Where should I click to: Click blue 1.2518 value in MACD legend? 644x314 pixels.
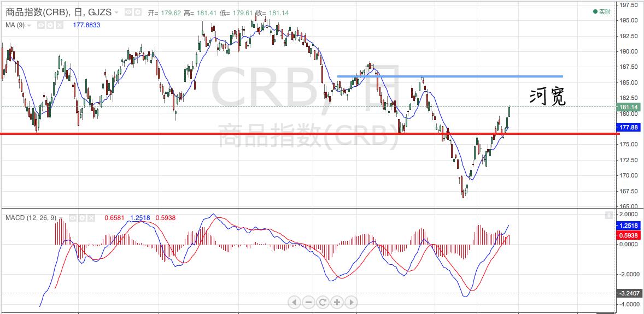tap(140, 218)
